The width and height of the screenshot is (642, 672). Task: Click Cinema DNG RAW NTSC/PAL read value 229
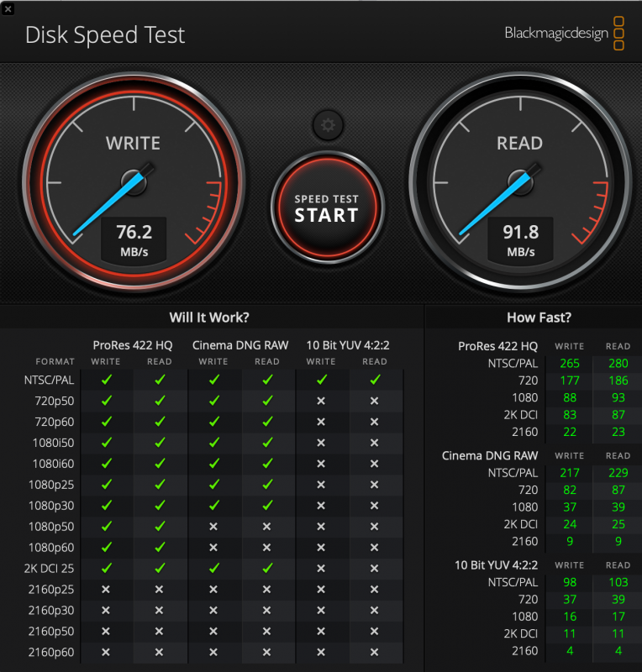618,473
